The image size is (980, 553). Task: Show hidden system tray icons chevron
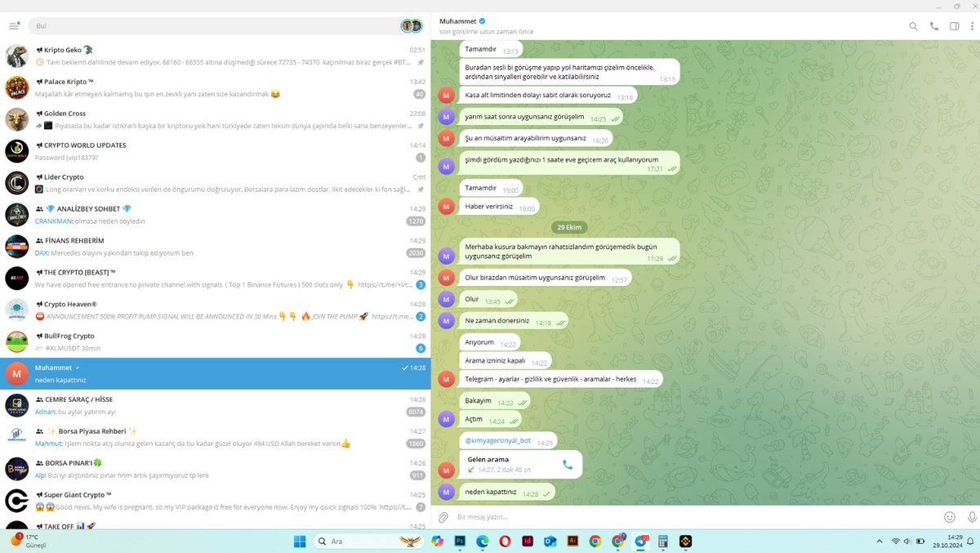click(x=879, y=541)
